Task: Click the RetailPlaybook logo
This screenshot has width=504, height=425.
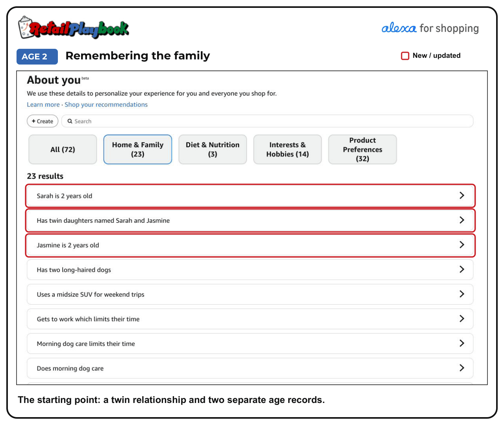Action: 74,28
